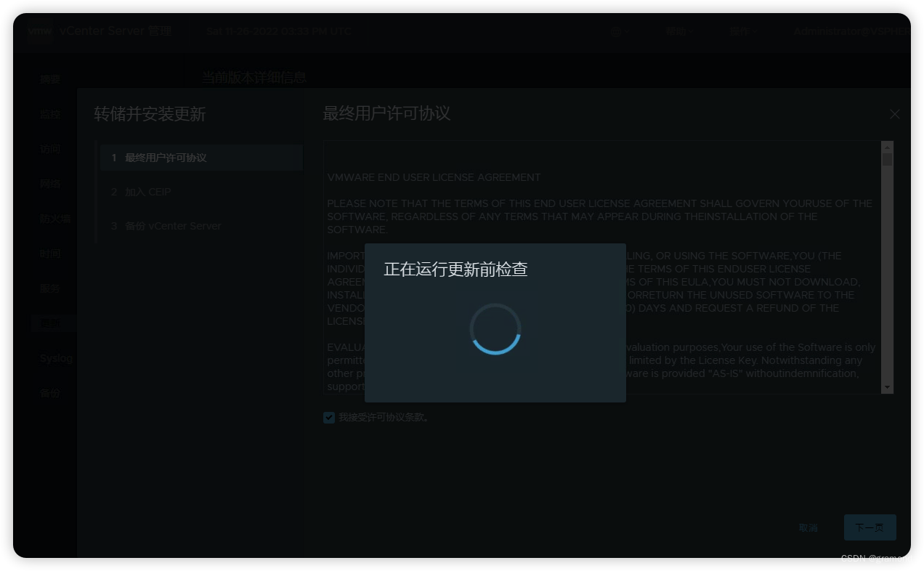Image resolution: width=924 pixels, height=571 pixels.
Task: Go to wizard step 1 最终用户许可协议
Action: [x=201, y=158]
